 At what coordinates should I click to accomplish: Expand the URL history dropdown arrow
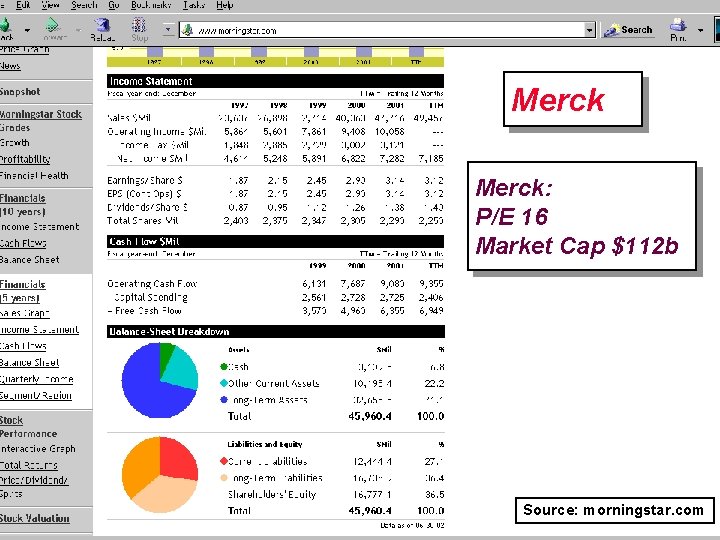click(590, 31)
